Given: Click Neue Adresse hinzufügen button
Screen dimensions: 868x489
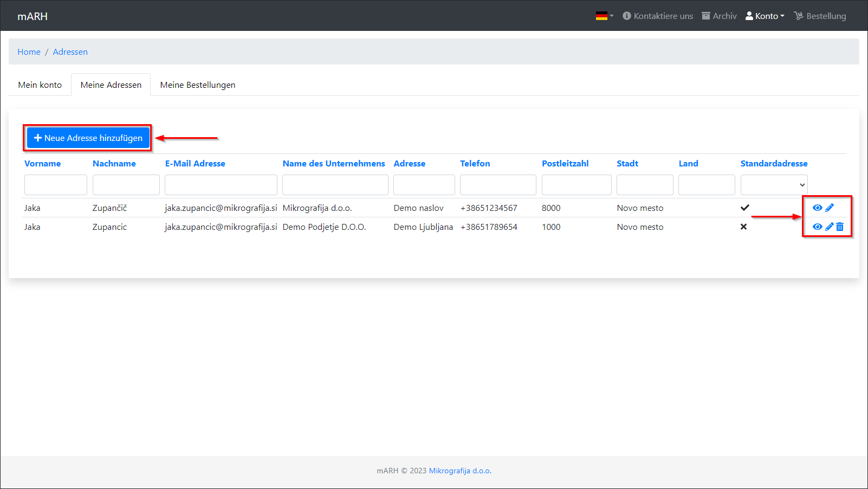Looking at the screenshot, I should click(88, 138).
